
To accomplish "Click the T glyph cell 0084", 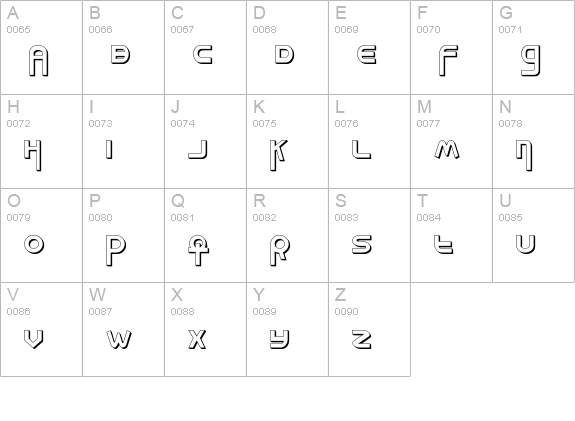I will pyautogui.click(x=451, y=235).
